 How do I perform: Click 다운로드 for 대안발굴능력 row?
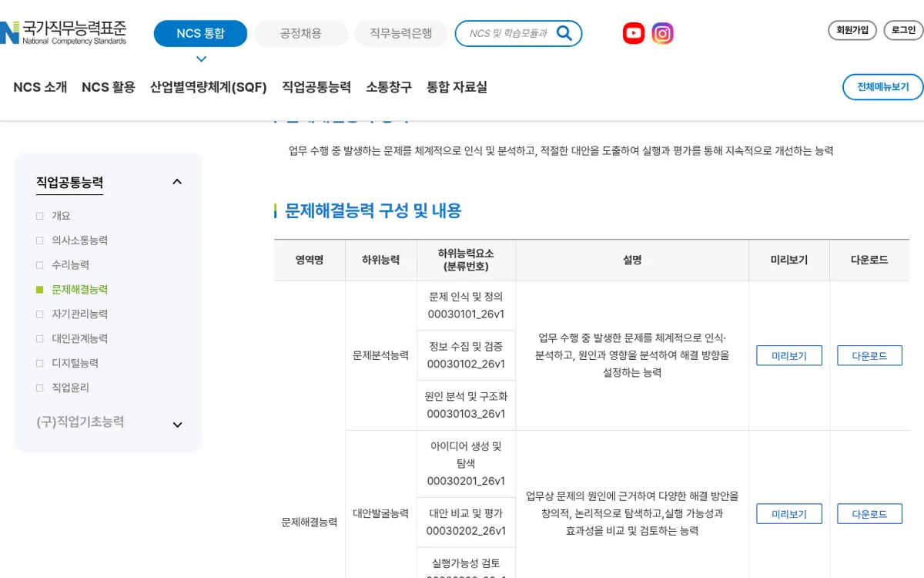(869, 514)
